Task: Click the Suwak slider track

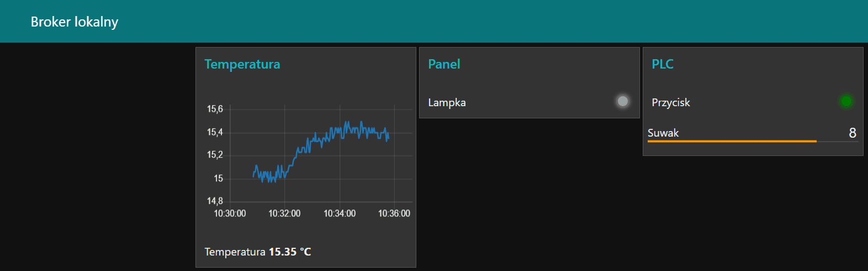Action: coord(753,142)
